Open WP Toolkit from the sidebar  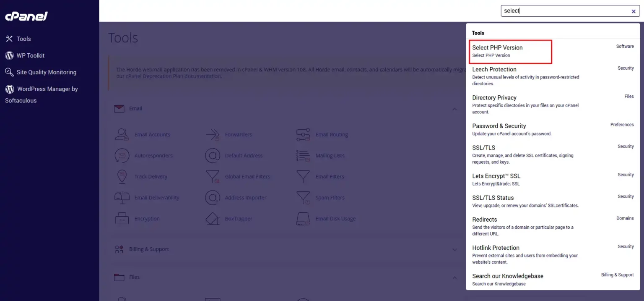(29, 55)
